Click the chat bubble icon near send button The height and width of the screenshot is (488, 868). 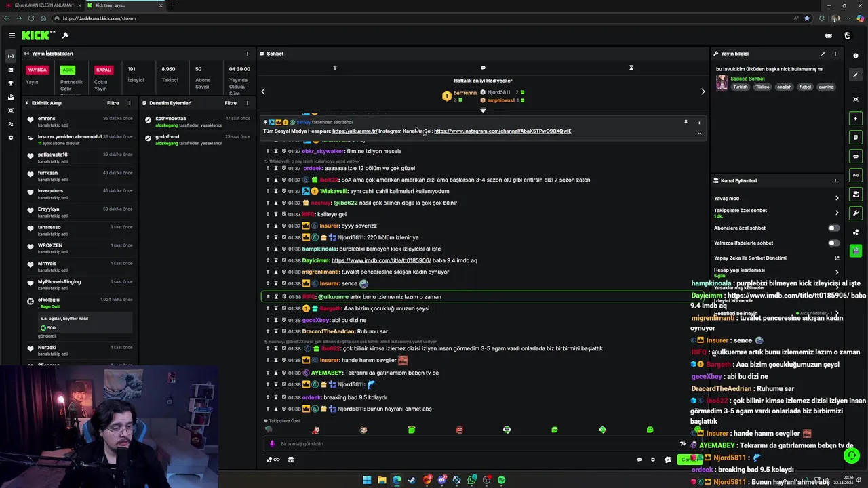point(639,460)
